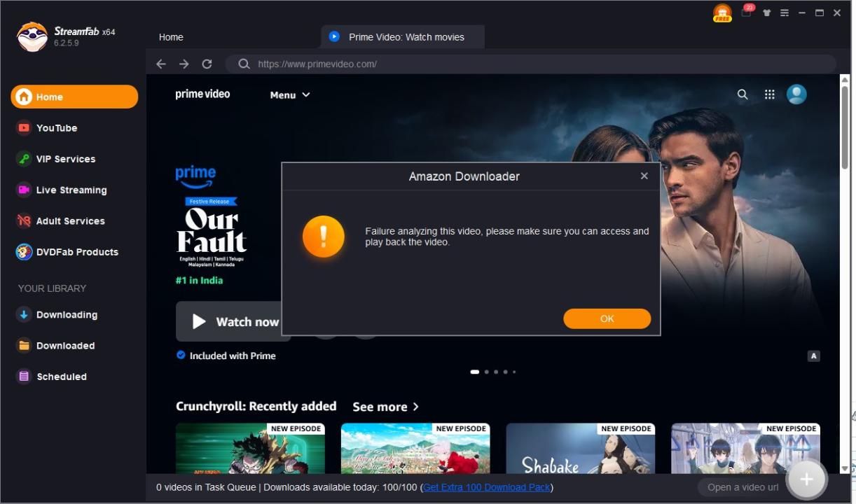Open the hamburger main menu icon
856x504 pixels.
[x=785, y=13]
